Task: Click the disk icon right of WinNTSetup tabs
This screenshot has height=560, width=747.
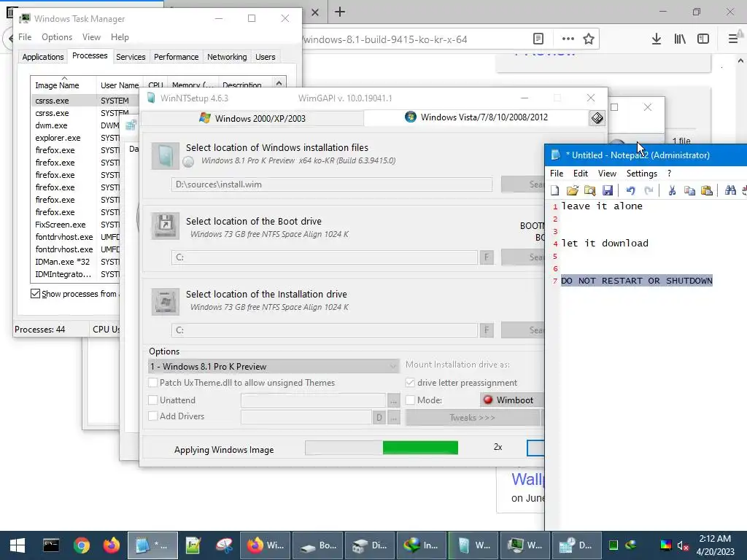Action: 597,117
